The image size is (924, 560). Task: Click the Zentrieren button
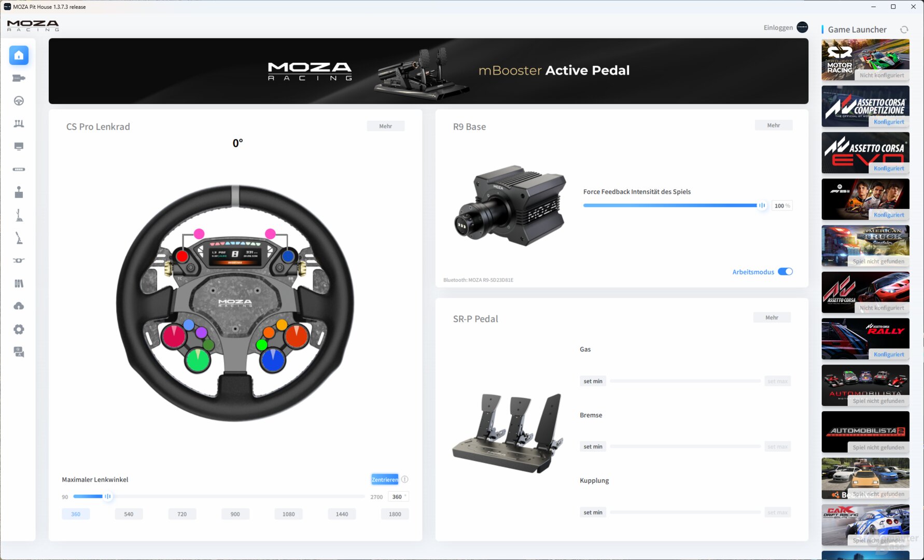coord(385,480)
